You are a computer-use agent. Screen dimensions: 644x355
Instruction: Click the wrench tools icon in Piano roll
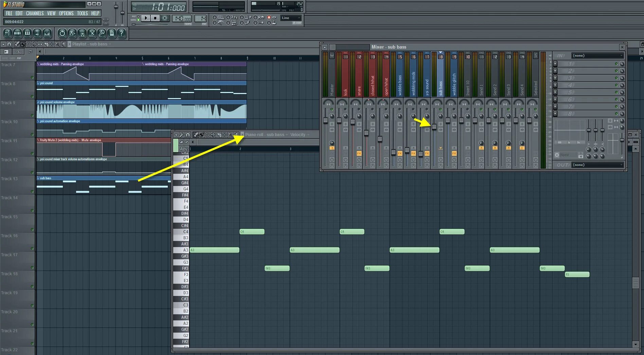click(182, 135)
